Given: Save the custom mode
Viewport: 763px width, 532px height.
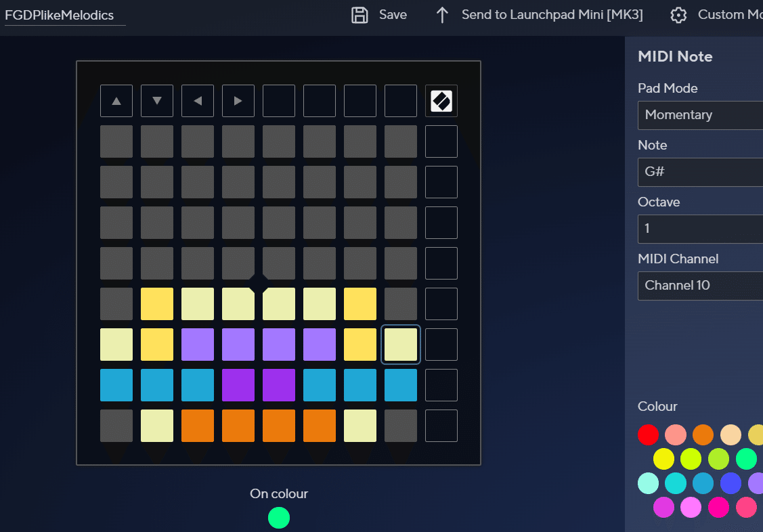Looking at the screenshot, I should pos(379,15).
